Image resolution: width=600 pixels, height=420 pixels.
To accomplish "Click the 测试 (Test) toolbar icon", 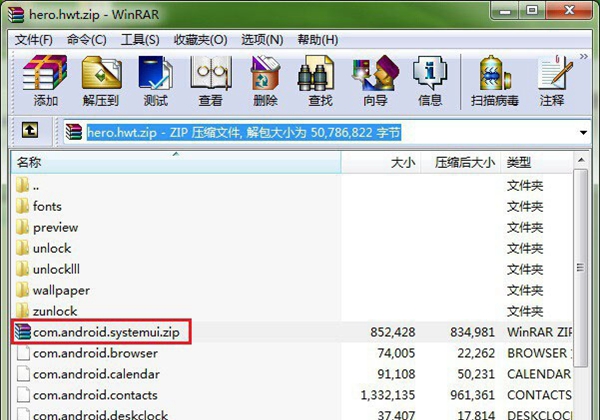I will 155,80.
